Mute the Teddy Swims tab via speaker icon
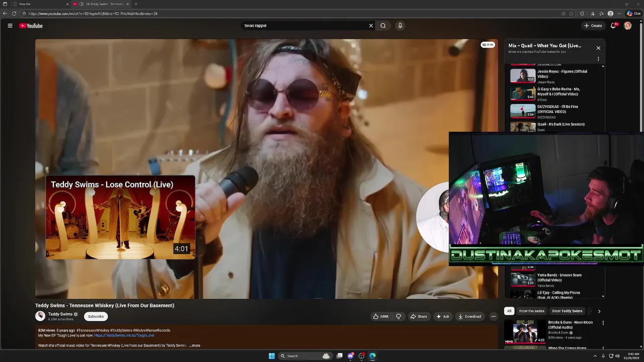Image resolution: width=644 pixels, height=362 pixels. click(x=81, y=4)
